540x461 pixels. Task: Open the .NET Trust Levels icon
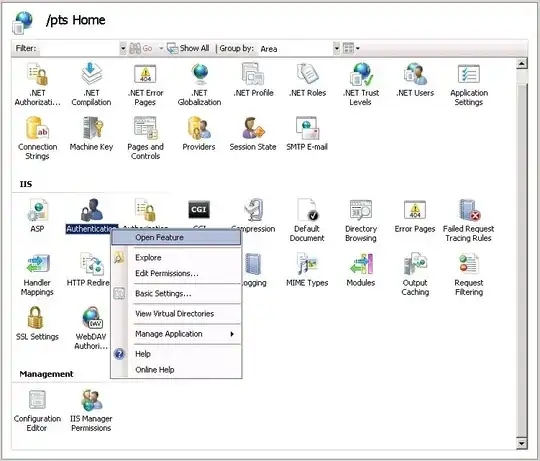tap(361, 84)
